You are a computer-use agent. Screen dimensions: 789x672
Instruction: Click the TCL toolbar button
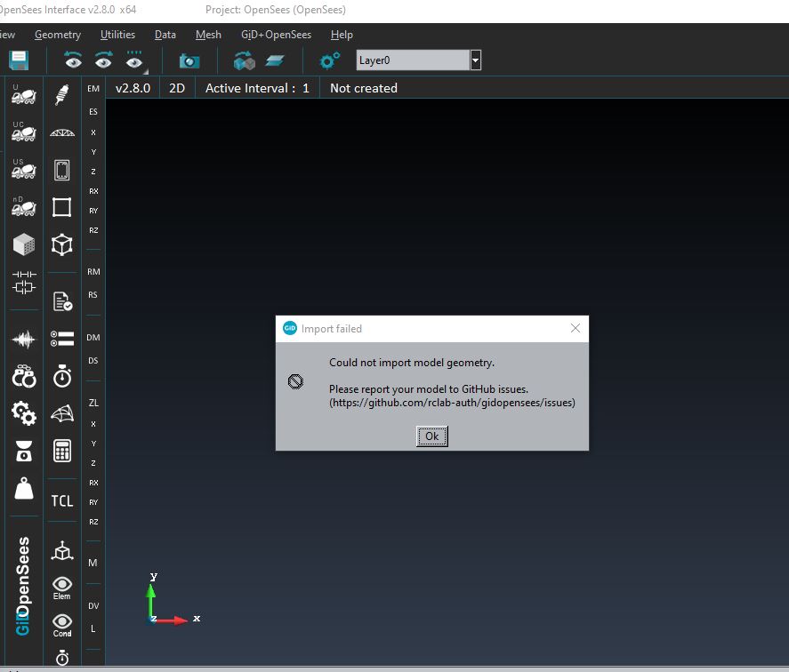tap(62, 500)
